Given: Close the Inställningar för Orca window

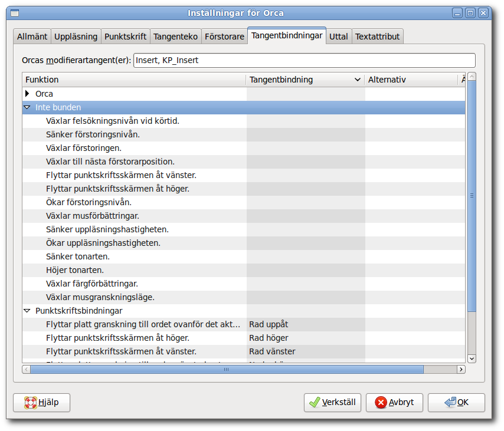Looking at the screenshot, I should [x=483, y=13].
